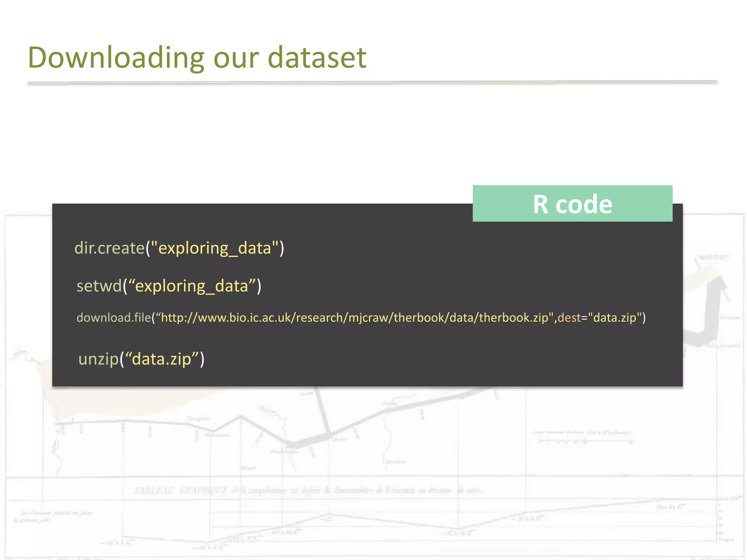Click the 'R code' label box

[x=572, y=203]
